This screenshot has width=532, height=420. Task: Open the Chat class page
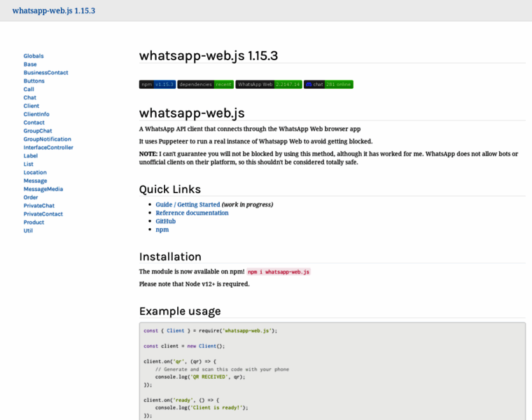tap(30, 98)
